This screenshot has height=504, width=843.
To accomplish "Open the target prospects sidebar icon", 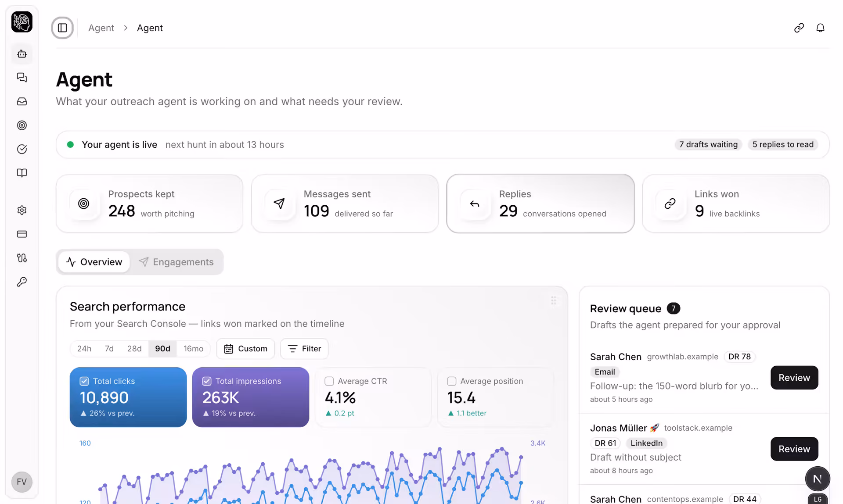I will point(22,125).
